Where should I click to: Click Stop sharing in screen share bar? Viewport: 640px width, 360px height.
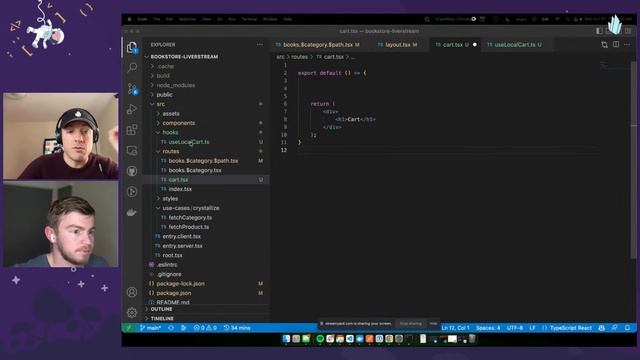pyautogui.click(x=411, y=323)
